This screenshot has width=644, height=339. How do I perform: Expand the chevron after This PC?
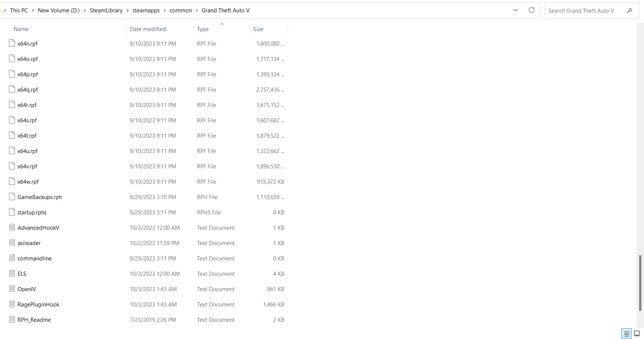[x=33, y=10]
